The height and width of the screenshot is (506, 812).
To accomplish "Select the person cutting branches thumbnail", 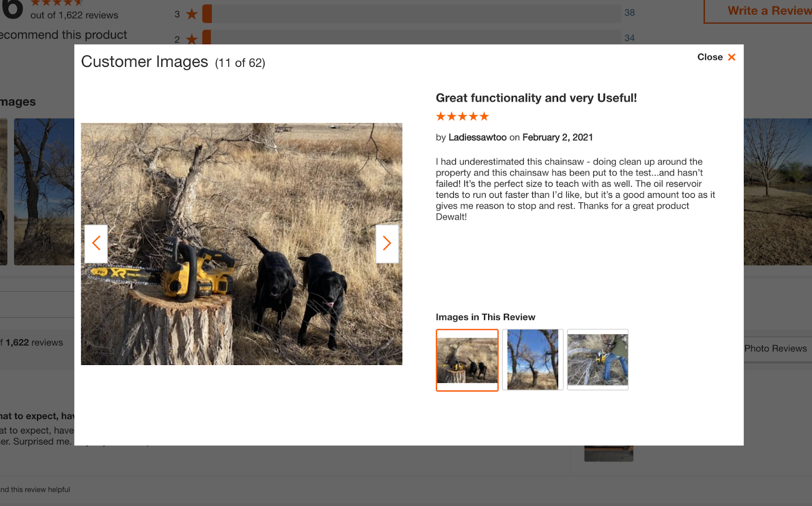I will (597, 359).
